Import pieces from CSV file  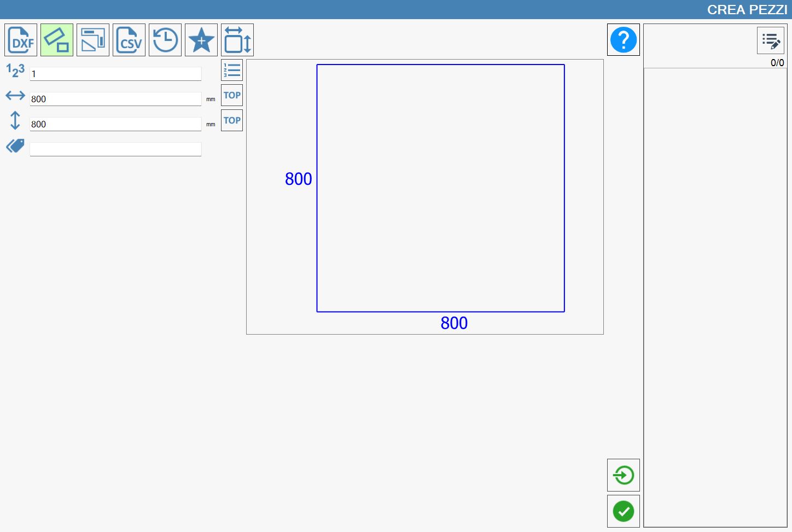[x=129, y=40]
